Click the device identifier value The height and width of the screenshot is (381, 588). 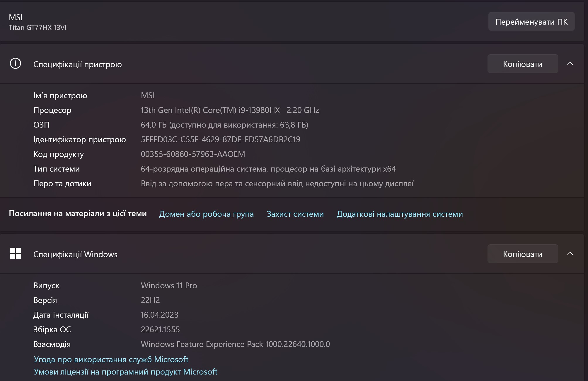[x=220, y=139]
